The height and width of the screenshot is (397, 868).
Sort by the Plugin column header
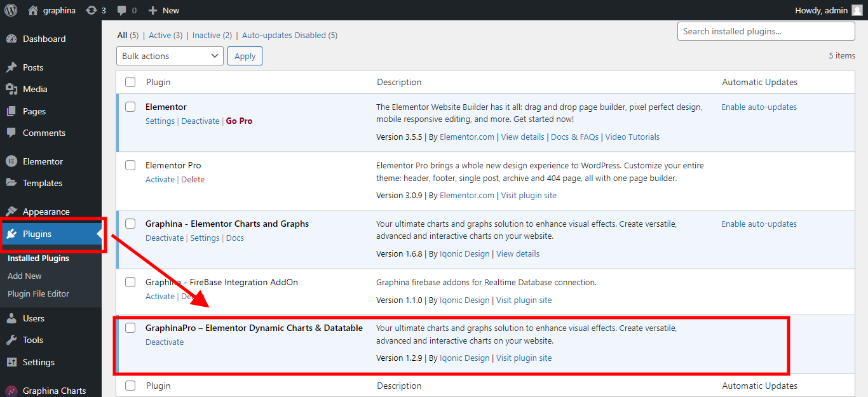click(158, 82)
